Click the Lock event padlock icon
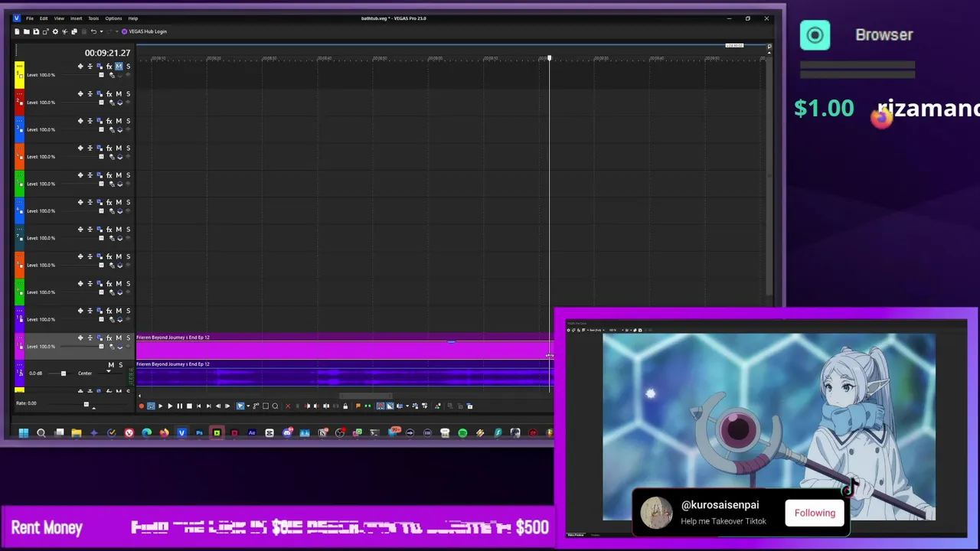980x551 pixels. click(345, 406)
